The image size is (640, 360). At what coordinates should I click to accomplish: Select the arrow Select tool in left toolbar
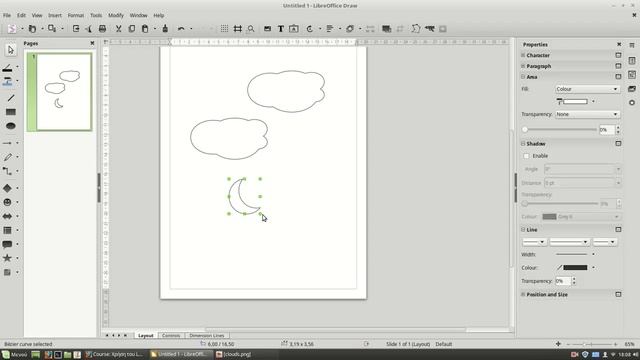(x=11, y=50)
